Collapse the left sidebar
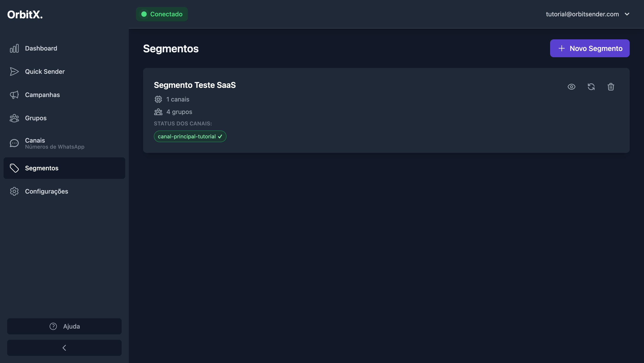Image resolution: width=644 pixels, height=363 pixels. coord(64,348)
